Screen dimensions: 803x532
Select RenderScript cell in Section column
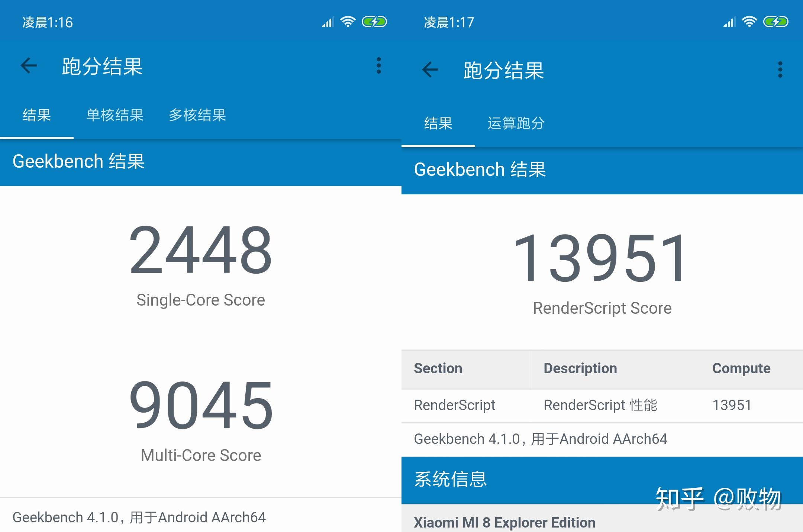pyautogui.click(x=455, y=405)
